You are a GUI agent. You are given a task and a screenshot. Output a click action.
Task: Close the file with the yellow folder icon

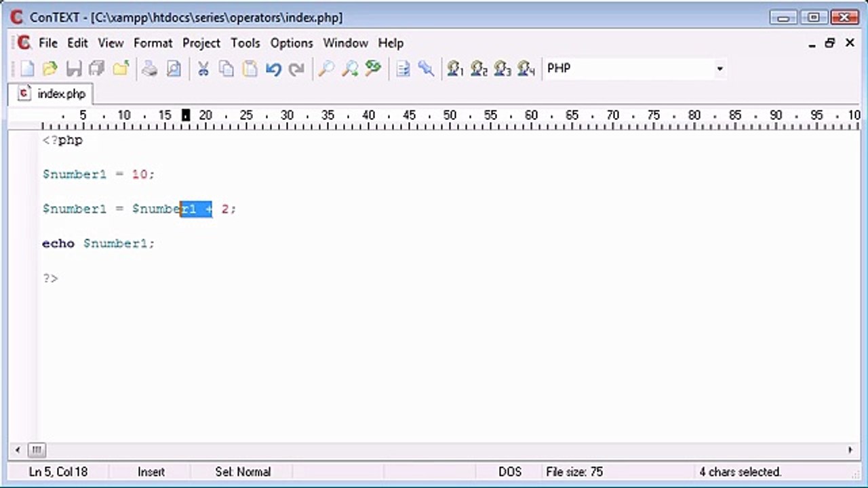pos(121,68)
